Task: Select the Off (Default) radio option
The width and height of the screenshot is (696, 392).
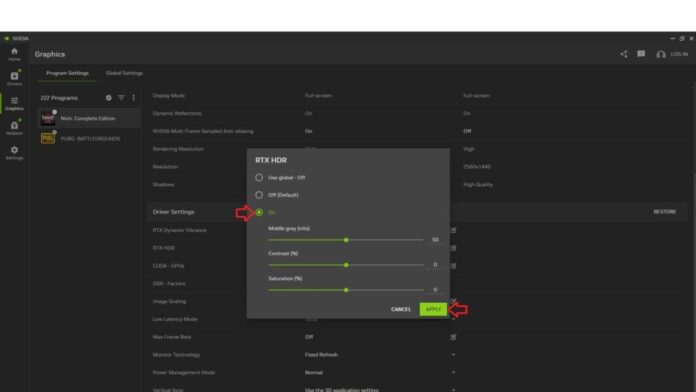Action: (x=259, y=195)
